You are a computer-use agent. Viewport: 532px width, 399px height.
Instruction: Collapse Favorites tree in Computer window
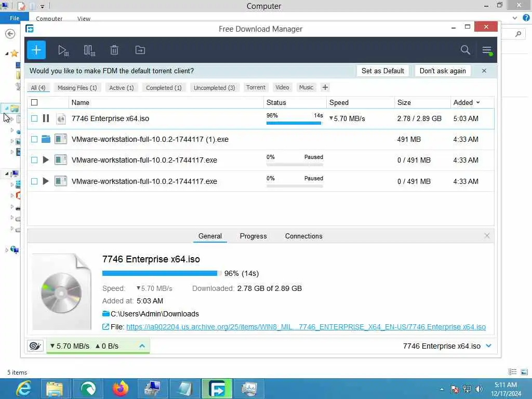coord(7,54)
